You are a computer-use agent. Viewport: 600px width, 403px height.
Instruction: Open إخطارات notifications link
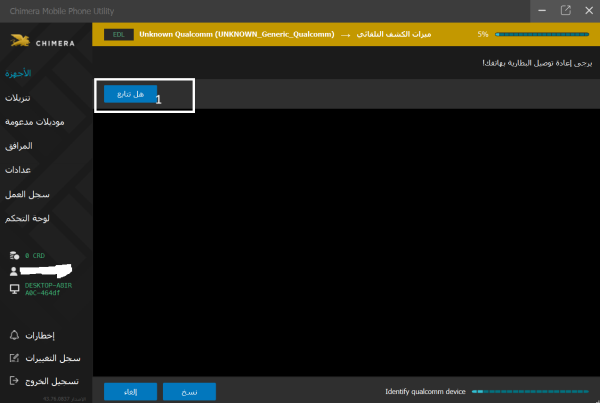40,336
